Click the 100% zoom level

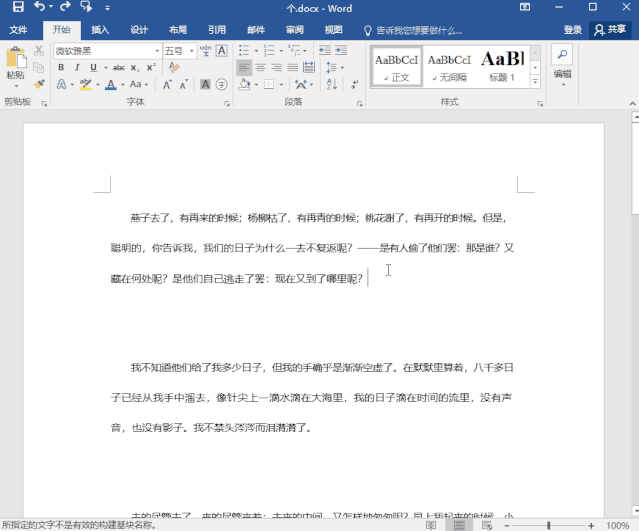[x=617, y=525]
